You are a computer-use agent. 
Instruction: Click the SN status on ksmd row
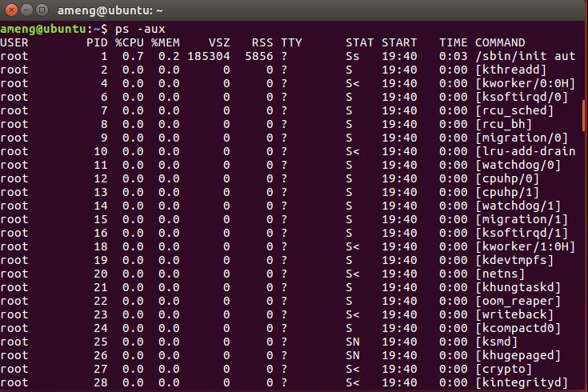point(353,342)
